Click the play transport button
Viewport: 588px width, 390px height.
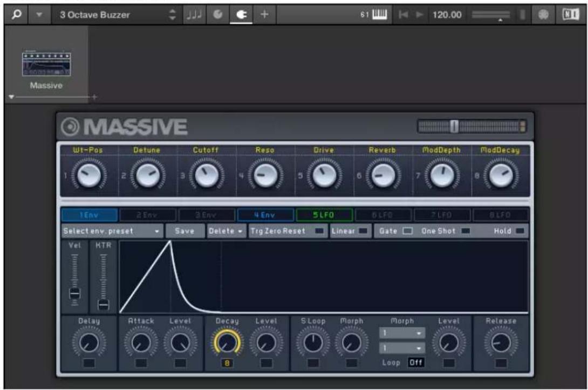[420, 15]
